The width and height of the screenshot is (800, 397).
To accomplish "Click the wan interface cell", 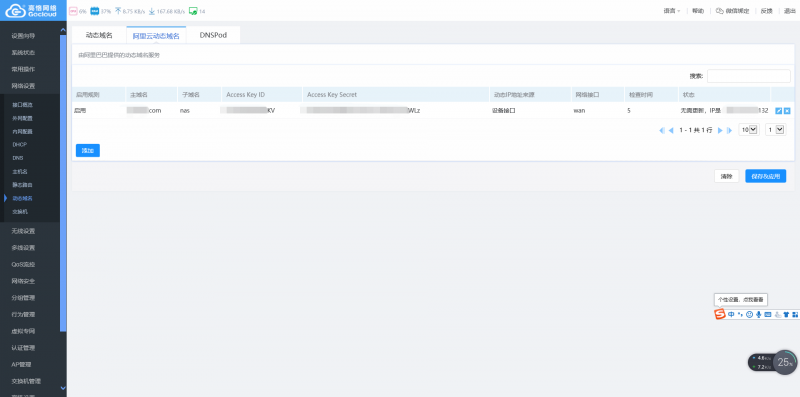I will click(x=579, y=111).
